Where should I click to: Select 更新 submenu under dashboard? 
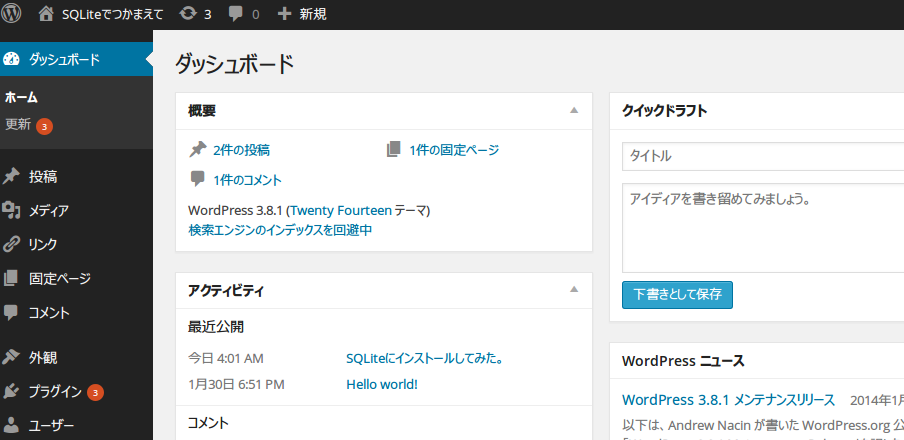(18, 126)
